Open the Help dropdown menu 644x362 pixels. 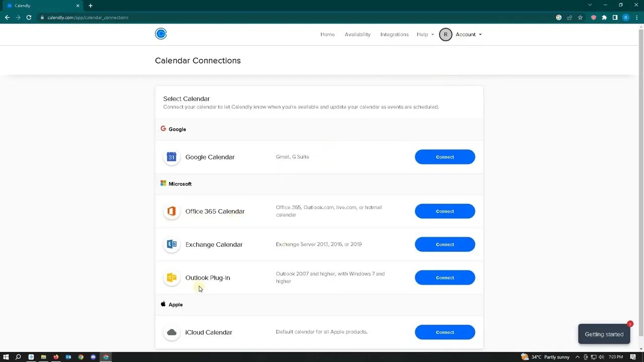(425, 35)
